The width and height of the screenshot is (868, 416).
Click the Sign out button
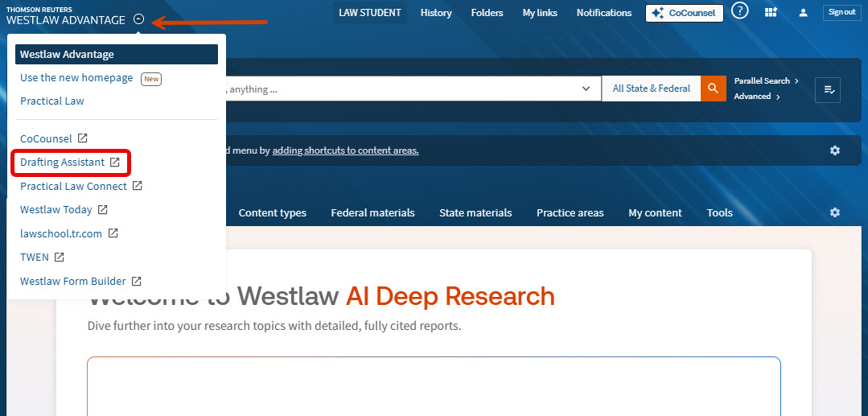point(841,12)
